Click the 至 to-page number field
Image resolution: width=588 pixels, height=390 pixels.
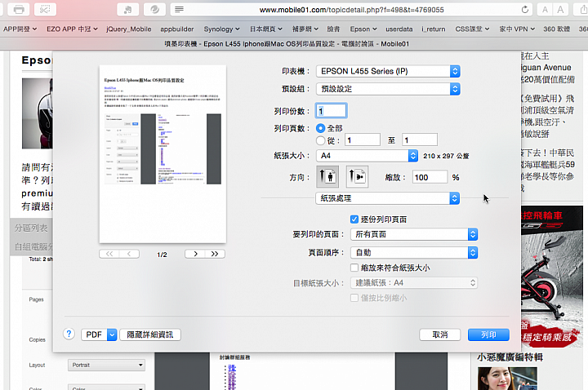click(419, 140)
